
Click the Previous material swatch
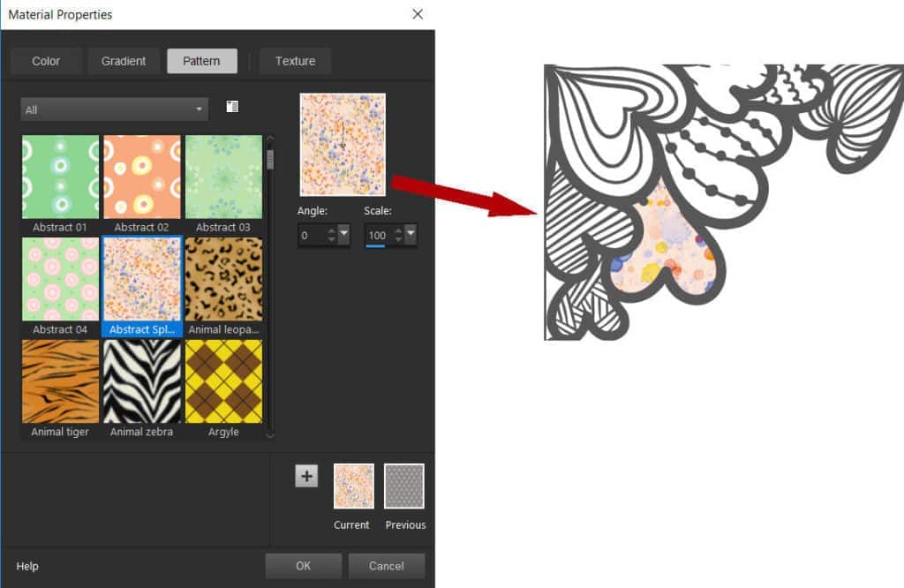click(x=404, y=486)
